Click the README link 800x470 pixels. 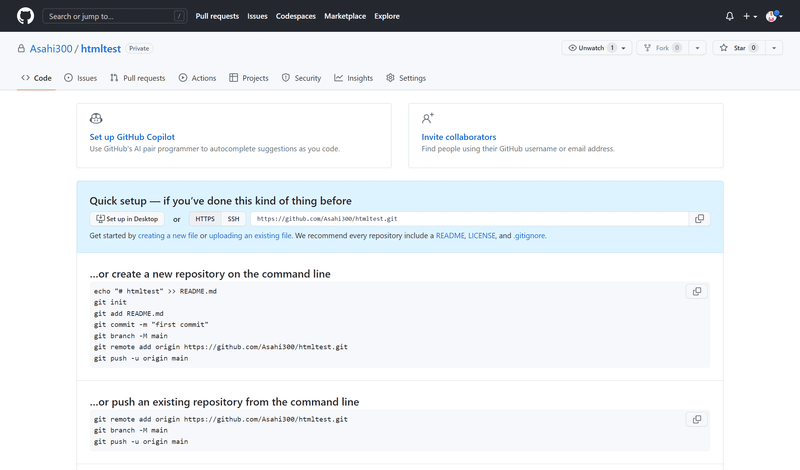click(450, 236)
